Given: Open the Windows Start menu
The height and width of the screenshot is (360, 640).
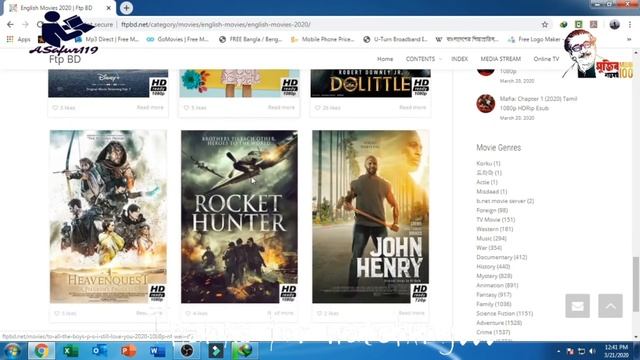Looking at the screenshot, I should click(12, 351).
